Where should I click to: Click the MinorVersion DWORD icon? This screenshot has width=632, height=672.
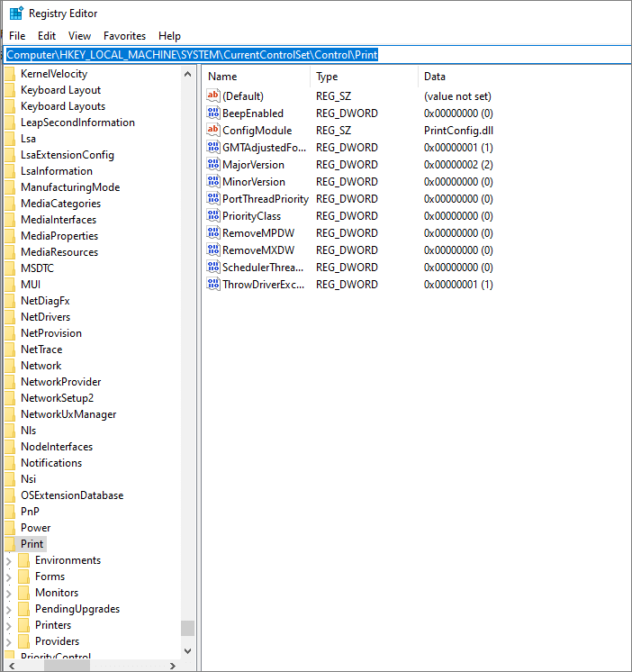[212, 181]
